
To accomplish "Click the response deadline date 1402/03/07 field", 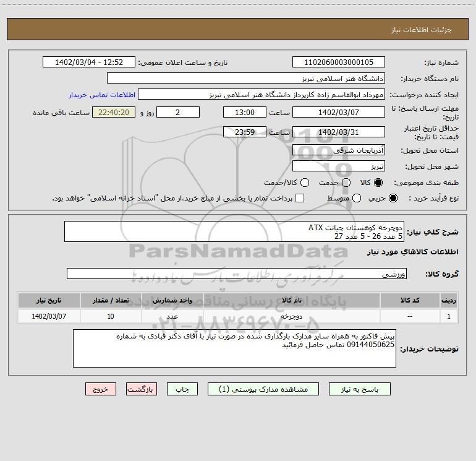I will click(339, 112).
